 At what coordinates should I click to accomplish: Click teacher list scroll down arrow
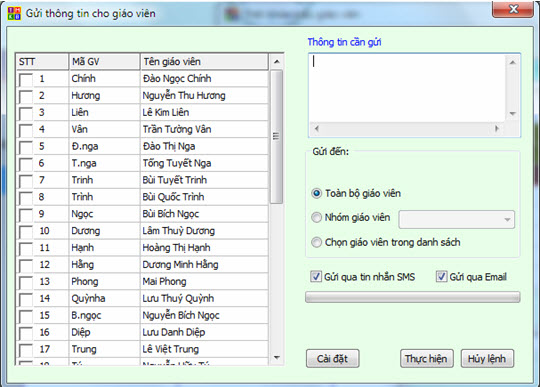pos(277,357)
